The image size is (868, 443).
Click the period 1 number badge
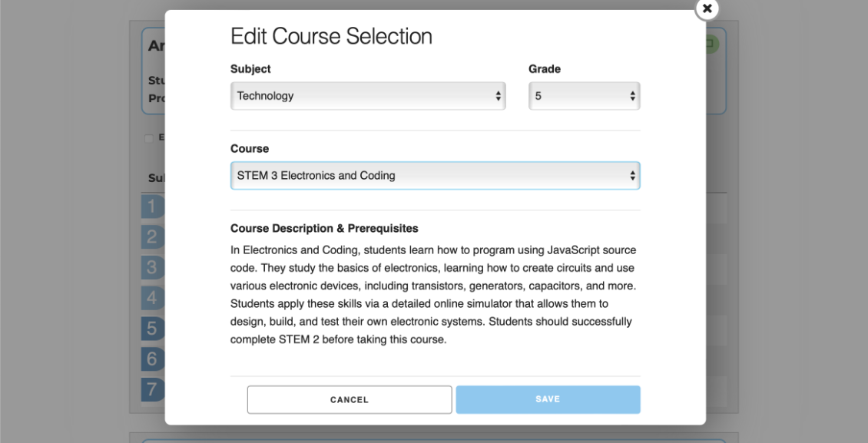pyautogui.click(x=154, y=207)
